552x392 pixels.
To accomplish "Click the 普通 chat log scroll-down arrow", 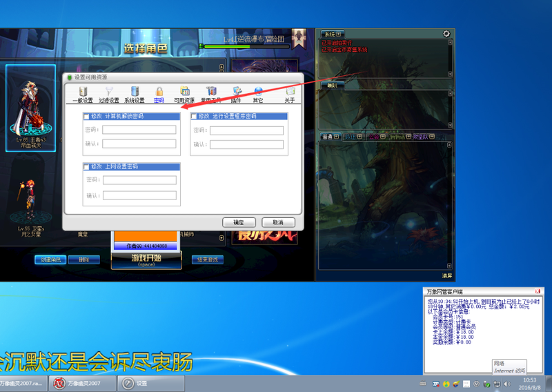I will coord(450,266).
